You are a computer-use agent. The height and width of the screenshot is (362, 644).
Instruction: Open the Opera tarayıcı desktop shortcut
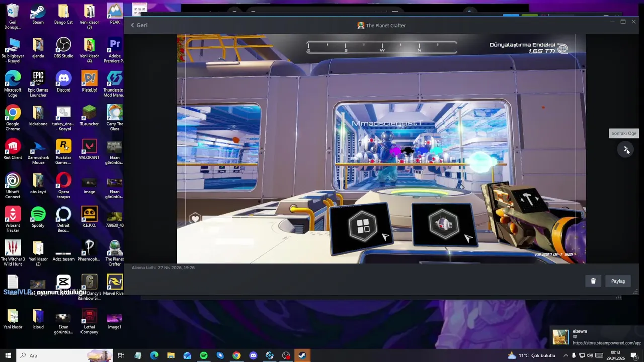click(63, 186)
